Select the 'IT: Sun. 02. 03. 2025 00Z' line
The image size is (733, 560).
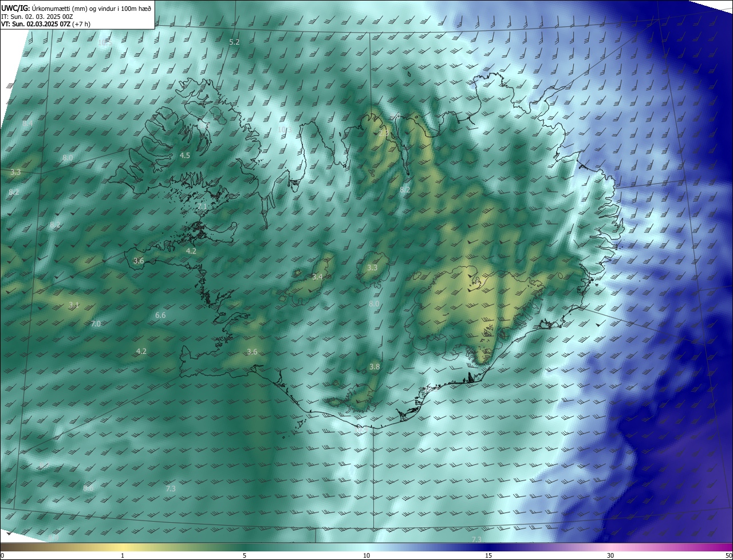[37, 17]
